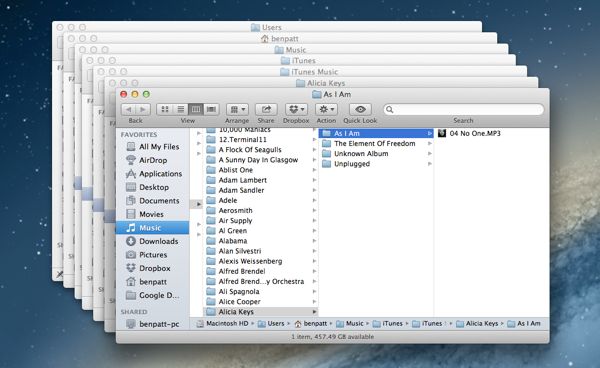
Task: Go forward using the forward arrow button
Action: (143, 109)
